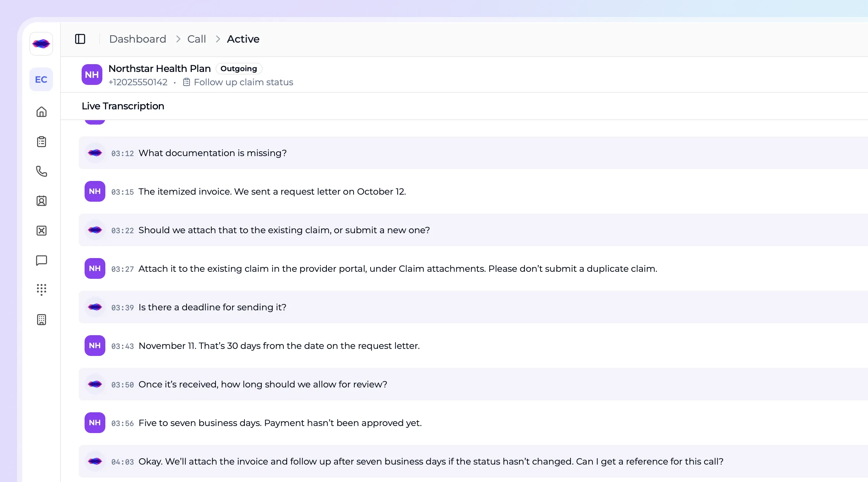868x482 pixels.
Task: Click the 03:39 timestamp
Action: click(122, 308)
